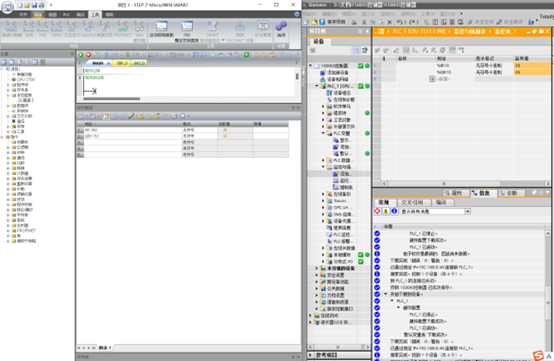Click the Go online button in TIA toolbar
The height and width of the screenshot is (361, 554).
point(480,22)
